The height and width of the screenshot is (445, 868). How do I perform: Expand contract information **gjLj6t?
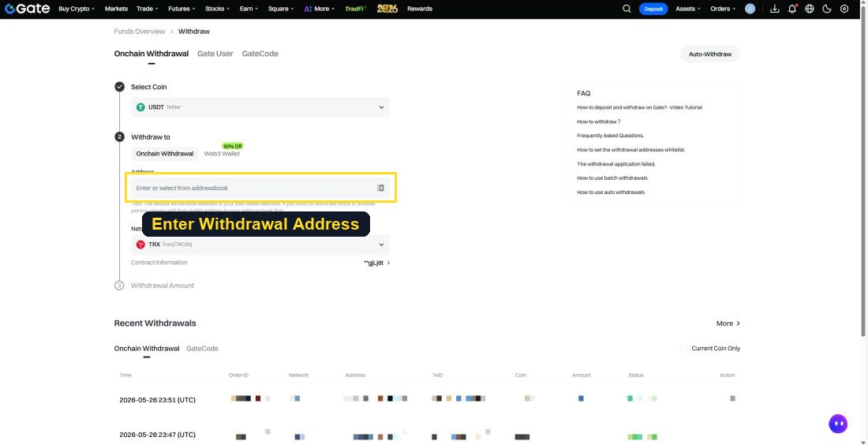tap(377, 263)
